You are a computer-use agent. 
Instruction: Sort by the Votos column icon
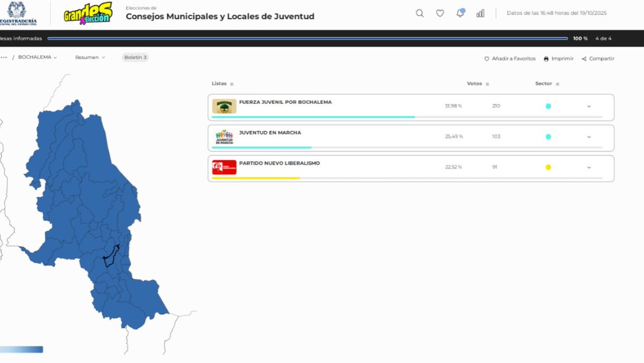487,84
